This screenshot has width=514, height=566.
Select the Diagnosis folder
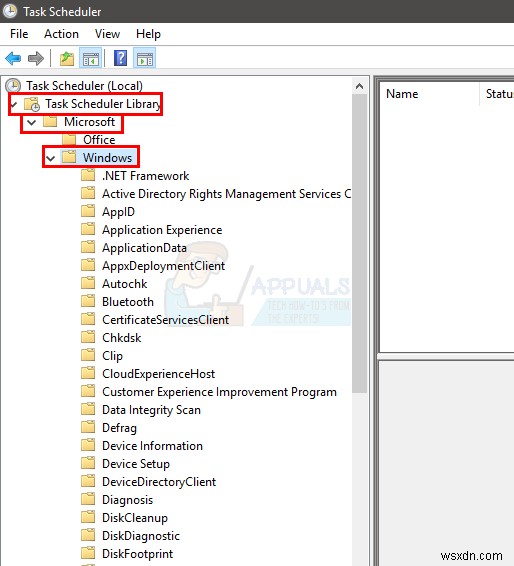point(127,500)
